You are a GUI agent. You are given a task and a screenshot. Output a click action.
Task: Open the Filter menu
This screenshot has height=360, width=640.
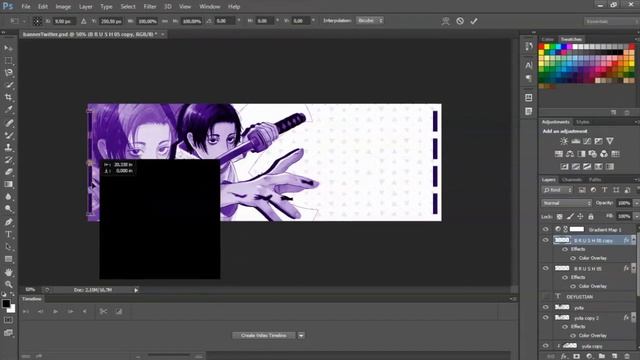pyautogui.click(x=150, y=7)
